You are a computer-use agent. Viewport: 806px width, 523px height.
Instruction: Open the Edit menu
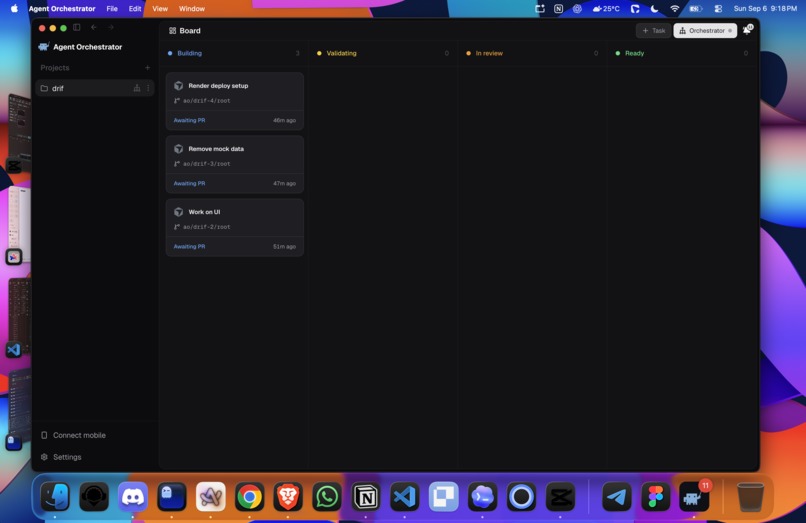135,8
